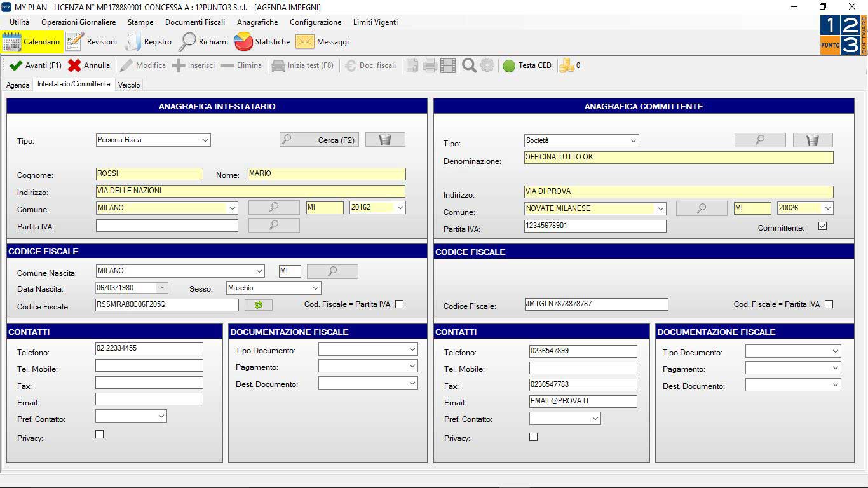Click the Cerca (F2) button

click(x=319, y=140)
